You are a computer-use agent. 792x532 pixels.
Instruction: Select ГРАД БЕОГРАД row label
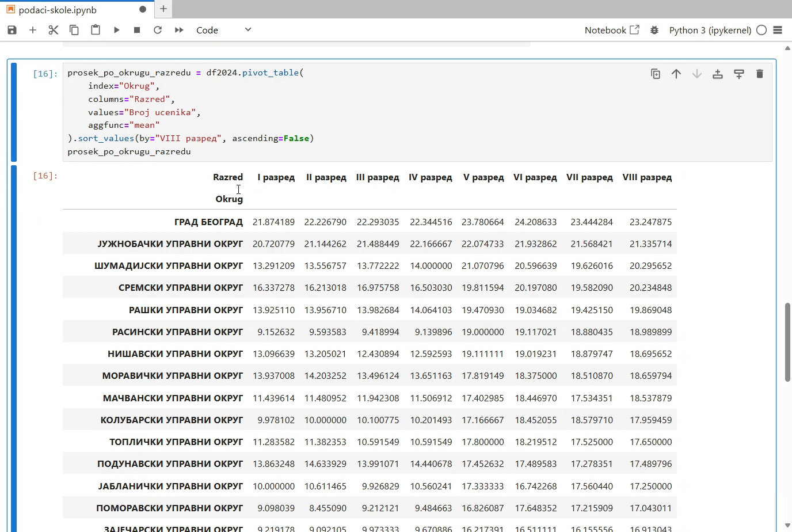coord(208,222)
